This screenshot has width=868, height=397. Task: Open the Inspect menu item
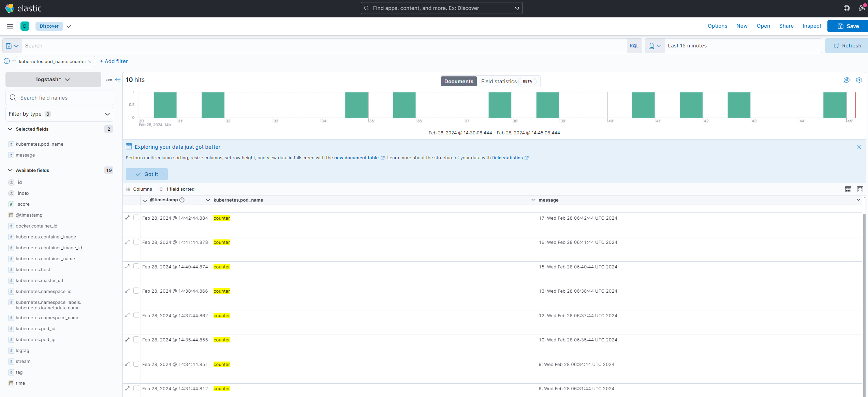click(x=812, y=26)
